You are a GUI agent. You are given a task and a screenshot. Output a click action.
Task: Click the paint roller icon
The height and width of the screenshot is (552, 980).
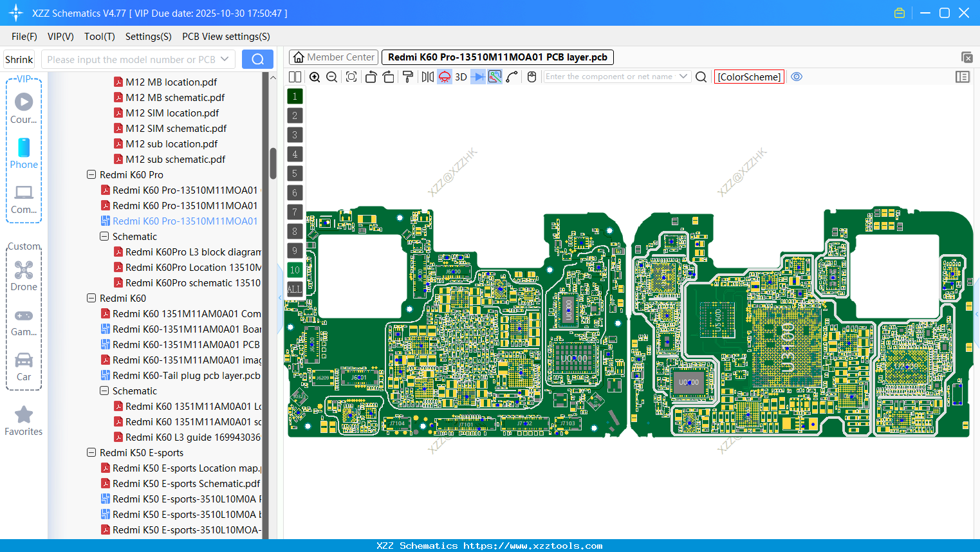[408, 77]
